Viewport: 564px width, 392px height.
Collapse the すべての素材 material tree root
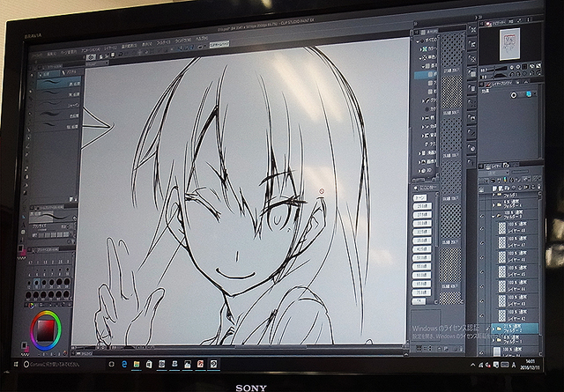pos(418,41)
